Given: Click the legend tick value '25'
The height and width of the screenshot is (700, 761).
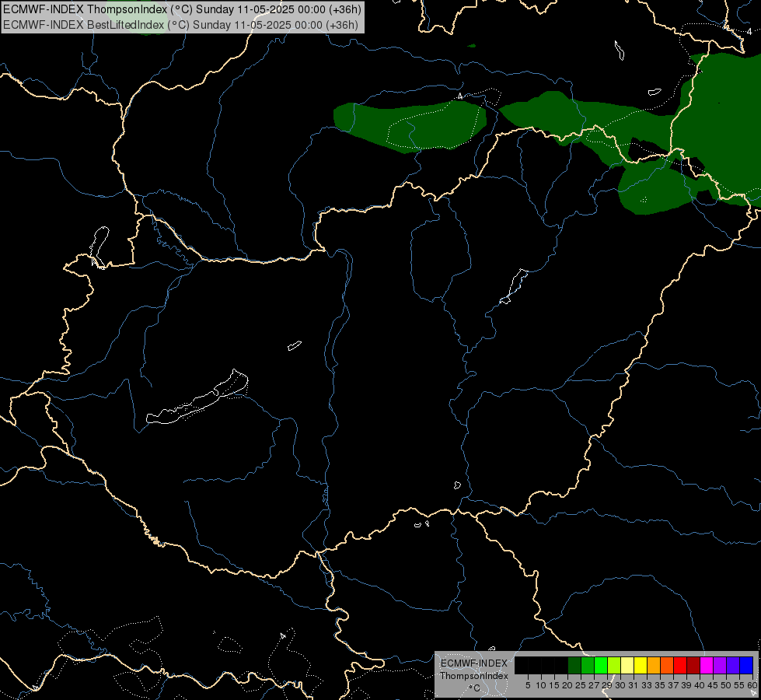Looking at the screenshot, I should [x=581, y=685].
